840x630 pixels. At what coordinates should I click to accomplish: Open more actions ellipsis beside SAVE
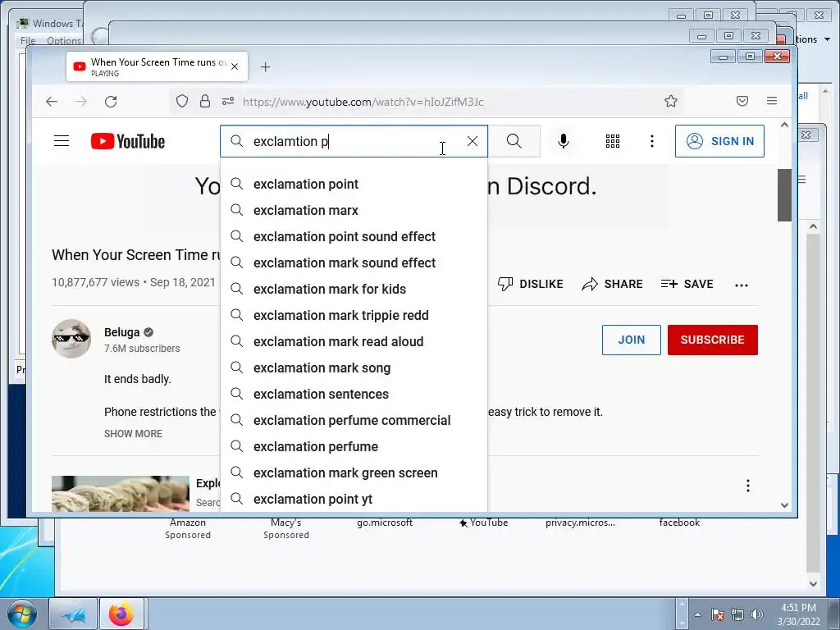coord(742,285)
